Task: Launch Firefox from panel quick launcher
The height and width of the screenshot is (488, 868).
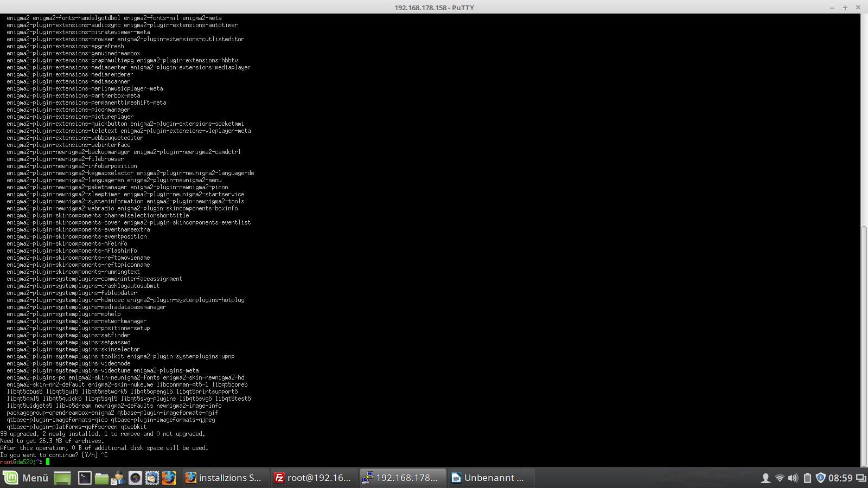Action: tap(169, 478)
